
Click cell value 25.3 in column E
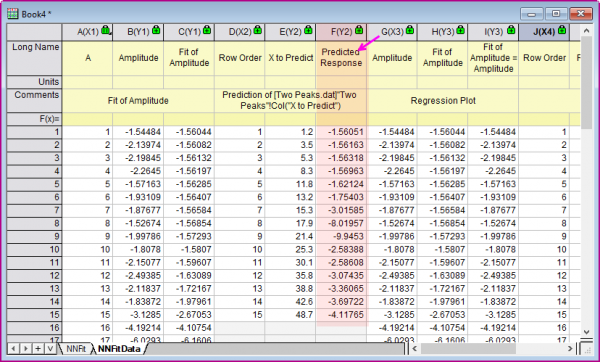290,249
